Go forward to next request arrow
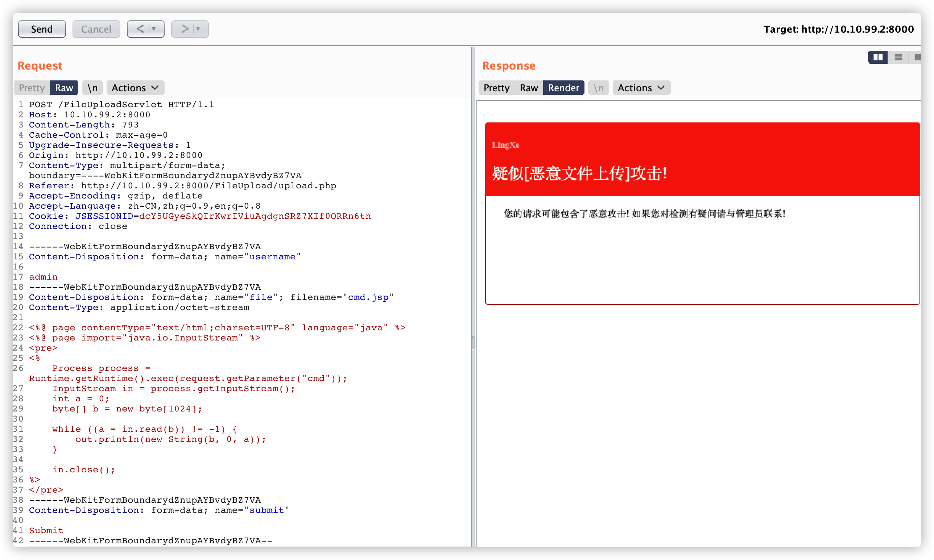This screenshot has width=934, height=560. 185,29
